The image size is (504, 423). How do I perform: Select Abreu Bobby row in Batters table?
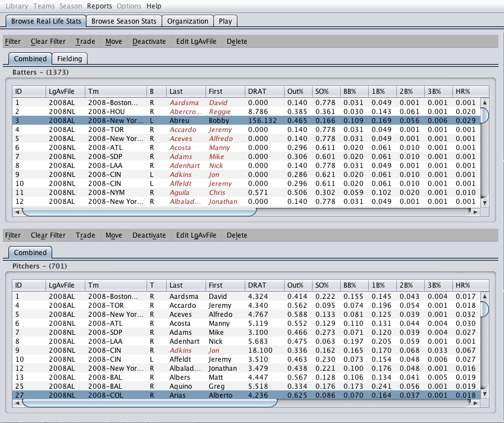(246, 121)
